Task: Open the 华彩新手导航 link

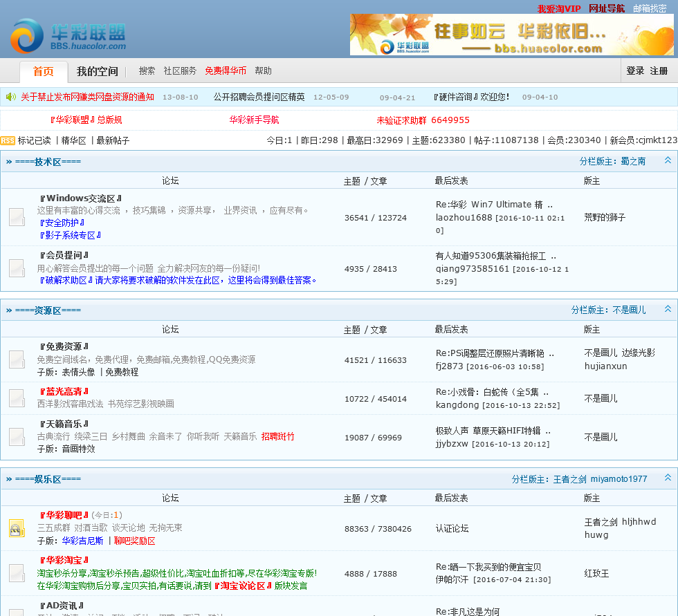Action: point(255,120)
